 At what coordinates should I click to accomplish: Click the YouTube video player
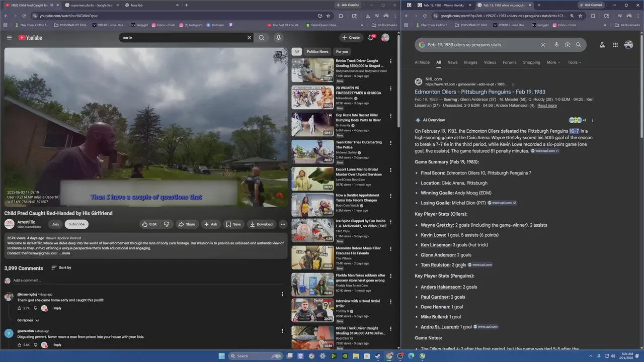click(146, 127)
